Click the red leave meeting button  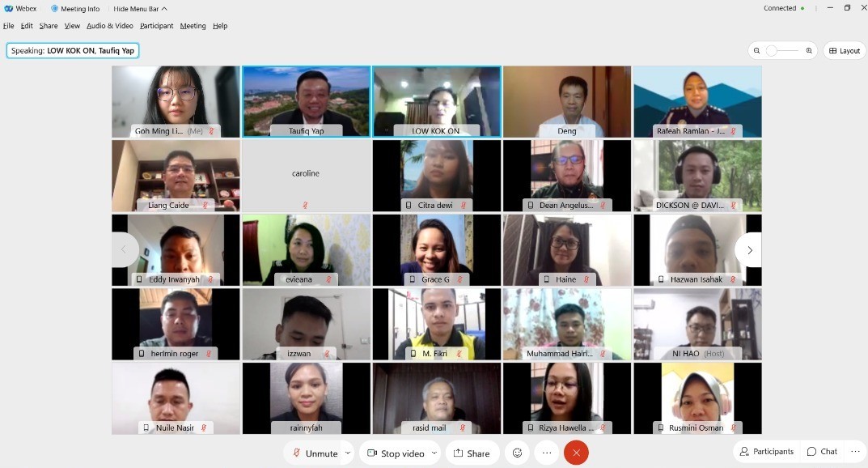tap(576, 453)
